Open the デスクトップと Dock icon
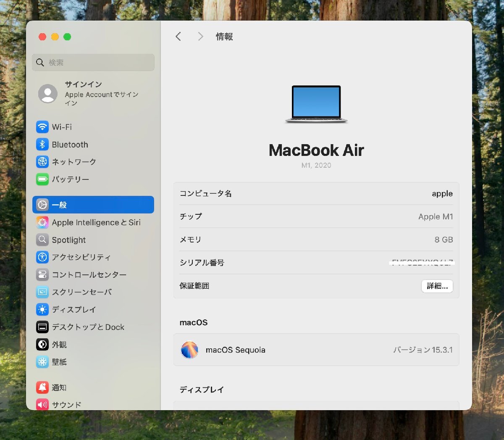Viewport: 504px width, 440px height. tap(42, 327)
